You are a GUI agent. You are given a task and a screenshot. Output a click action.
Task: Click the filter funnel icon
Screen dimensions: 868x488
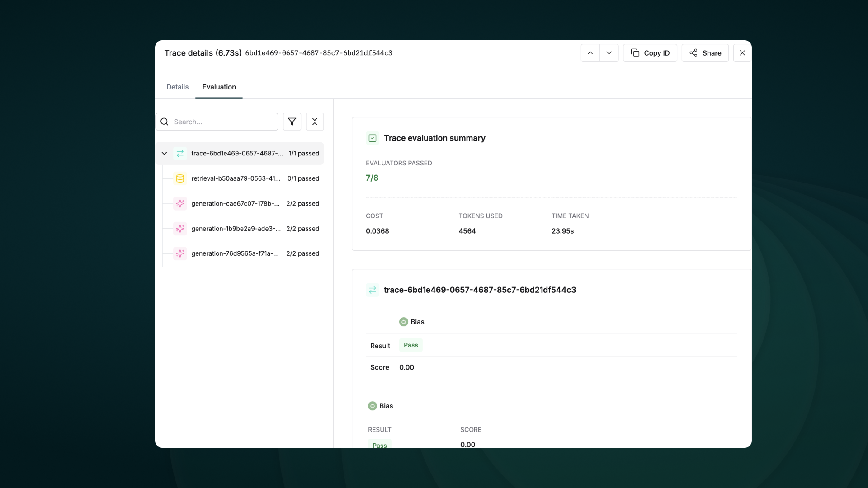(292, 122)
